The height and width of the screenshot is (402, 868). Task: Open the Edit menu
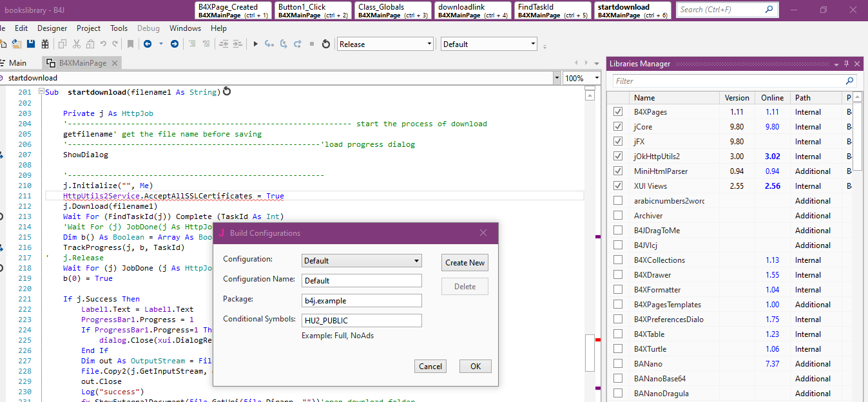[x=21, y=28]
